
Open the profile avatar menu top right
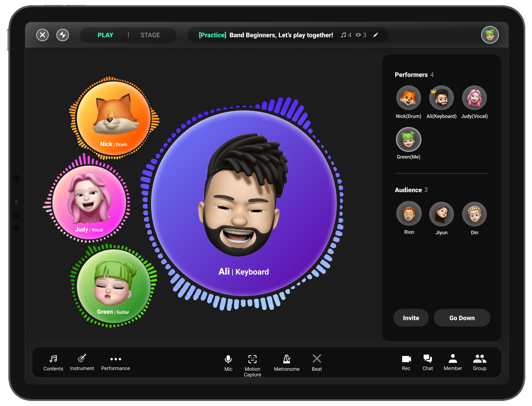[x=490, y=35]
